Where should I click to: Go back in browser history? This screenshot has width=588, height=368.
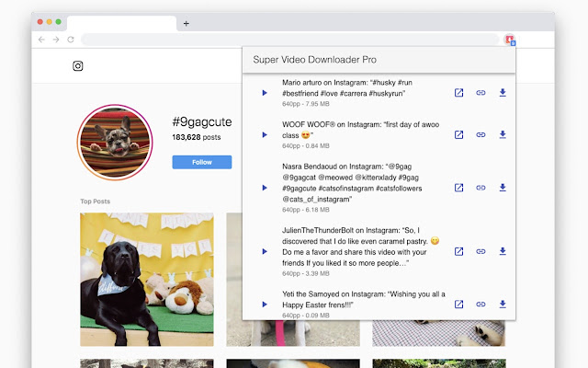tap(41, 40)
